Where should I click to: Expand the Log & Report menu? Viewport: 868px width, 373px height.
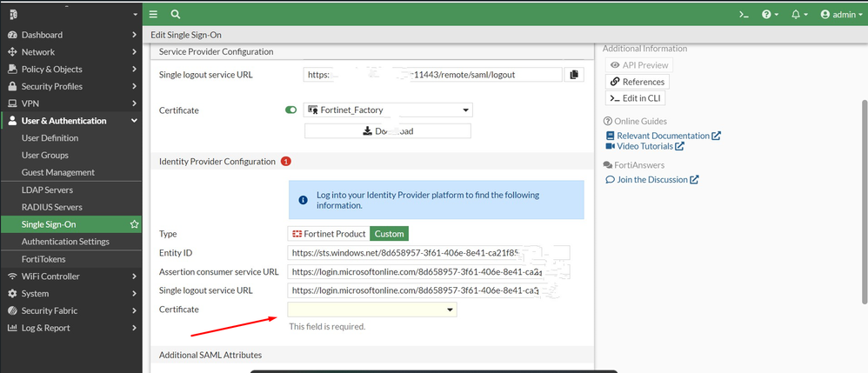pos(71,328)
